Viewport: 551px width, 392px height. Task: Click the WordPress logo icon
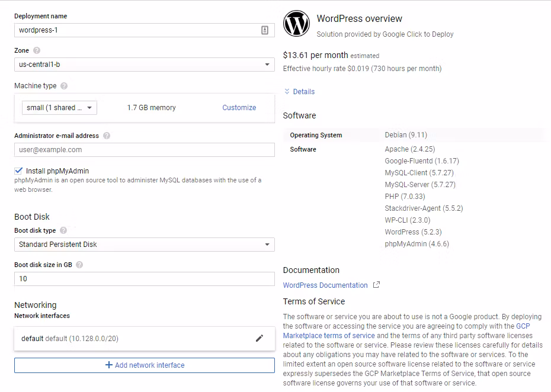click(x=296, y=24)
